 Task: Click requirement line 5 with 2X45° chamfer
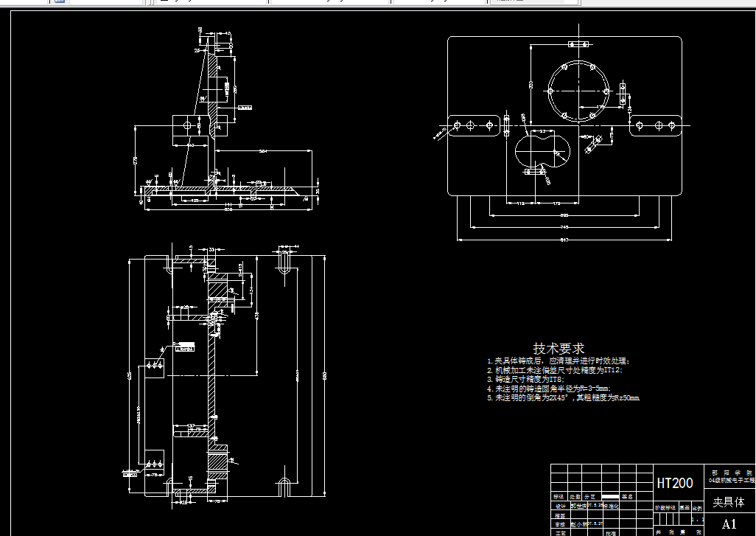[x=563, y=397]
